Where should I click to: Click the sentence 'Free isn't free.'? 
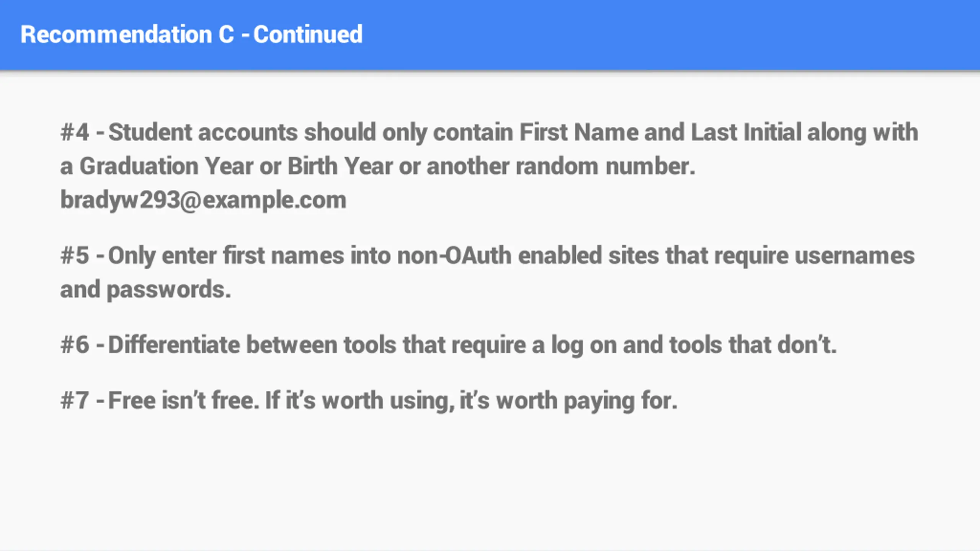[184, 401]
